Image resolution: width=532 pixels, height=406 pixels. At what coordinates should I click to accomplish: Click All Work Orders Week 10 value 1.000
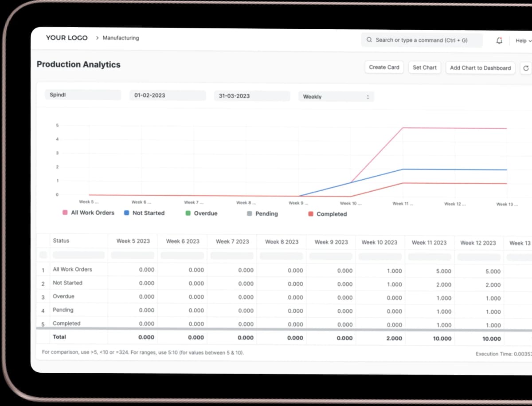[x=395, y=271]
